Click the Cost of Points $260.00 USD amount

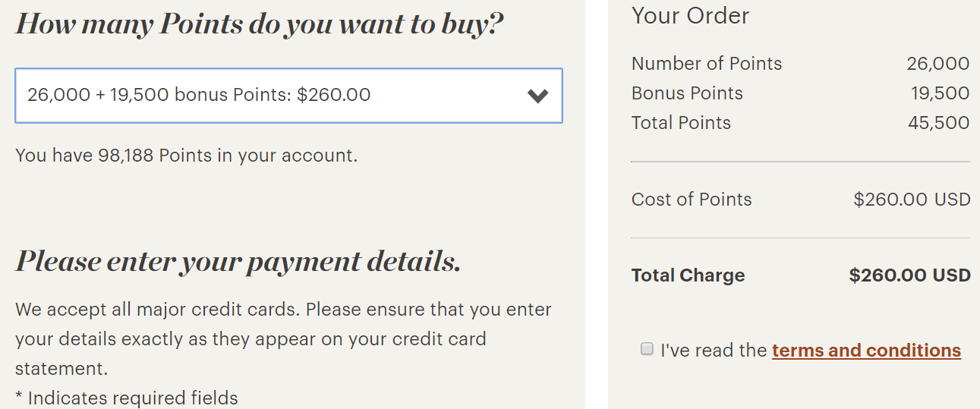pos(912,200)
